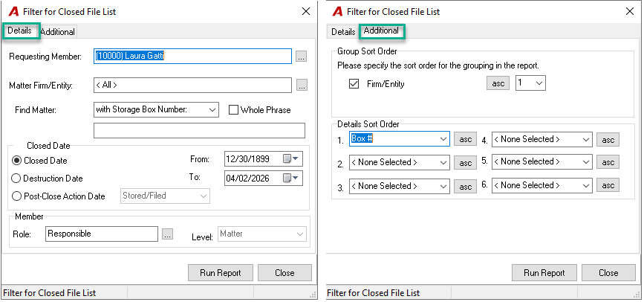The height and width of the screenshot is (302, 644).
Task: Uncheck the Firm/Entity grouping checkbox
Action: [x=354, y=84]
